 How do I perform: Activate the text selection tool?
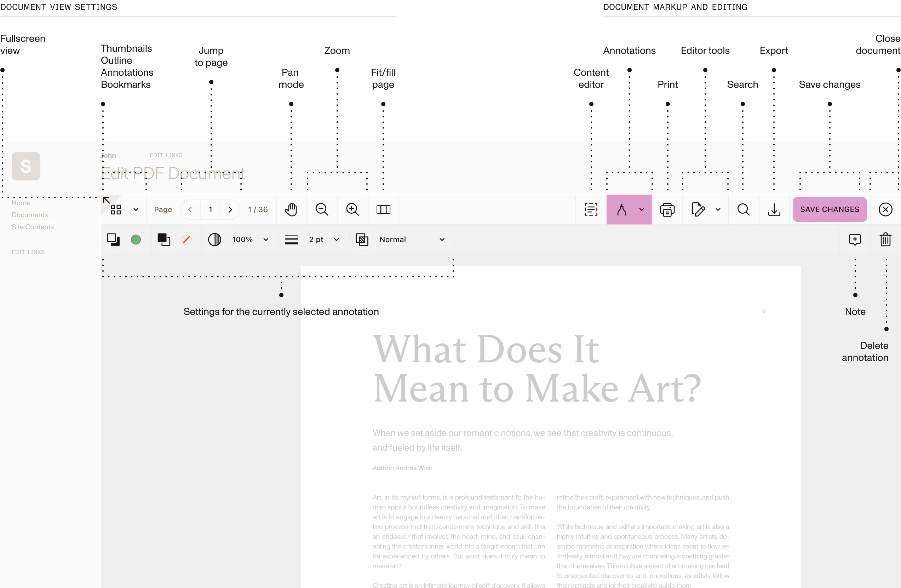pos(591,209)
